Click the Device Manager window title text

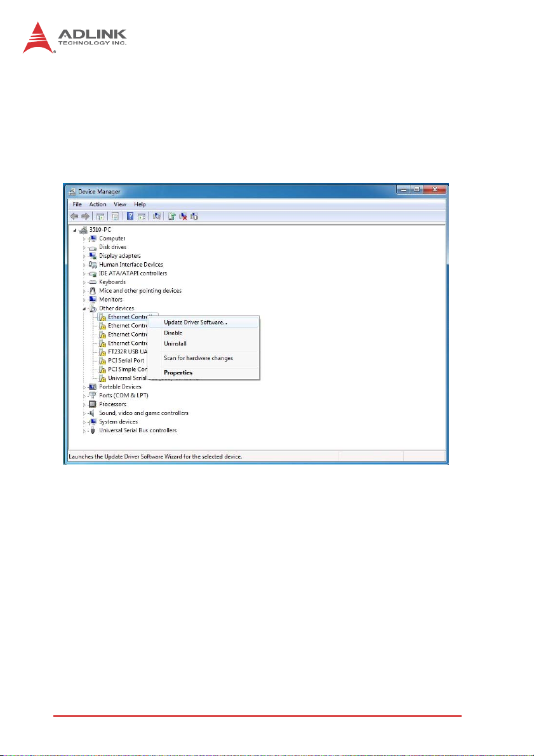point(100,192)
